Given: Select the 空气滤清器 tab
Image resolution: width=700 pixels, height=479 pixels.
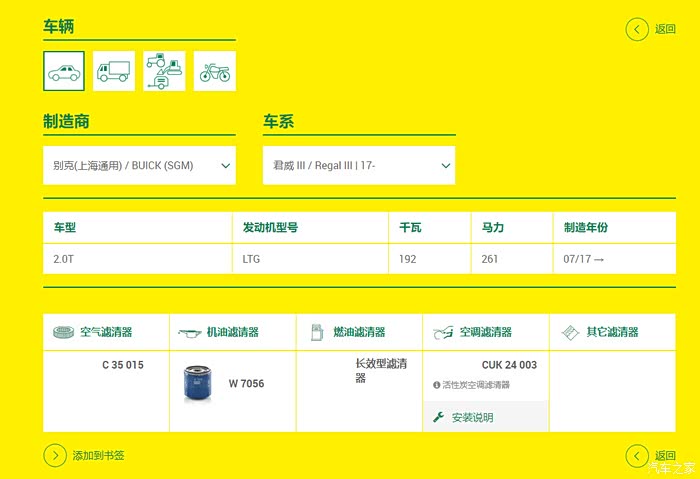Looking at the screenshot, I should 106,332.
